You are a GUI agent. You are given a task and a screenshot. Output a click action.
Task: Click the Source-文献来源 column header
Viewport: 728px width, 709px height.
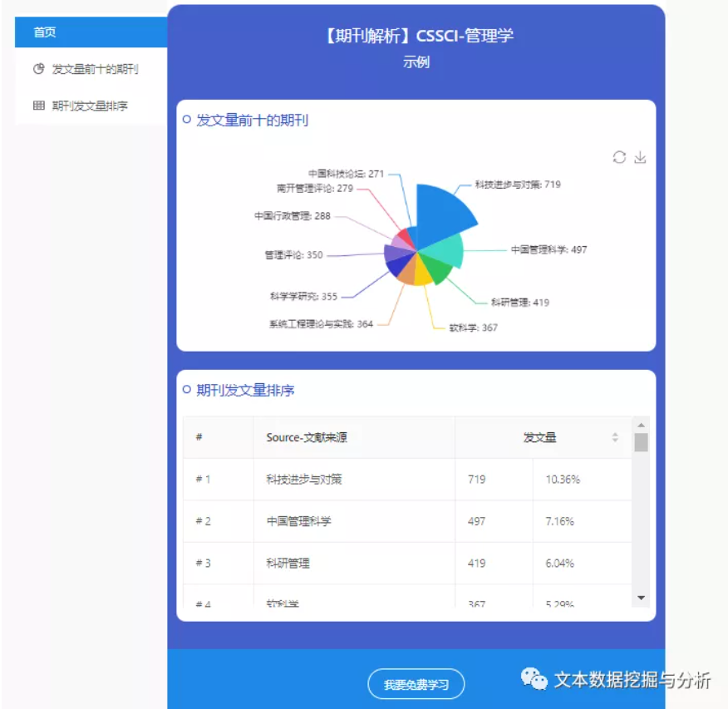tap(307, 437)
